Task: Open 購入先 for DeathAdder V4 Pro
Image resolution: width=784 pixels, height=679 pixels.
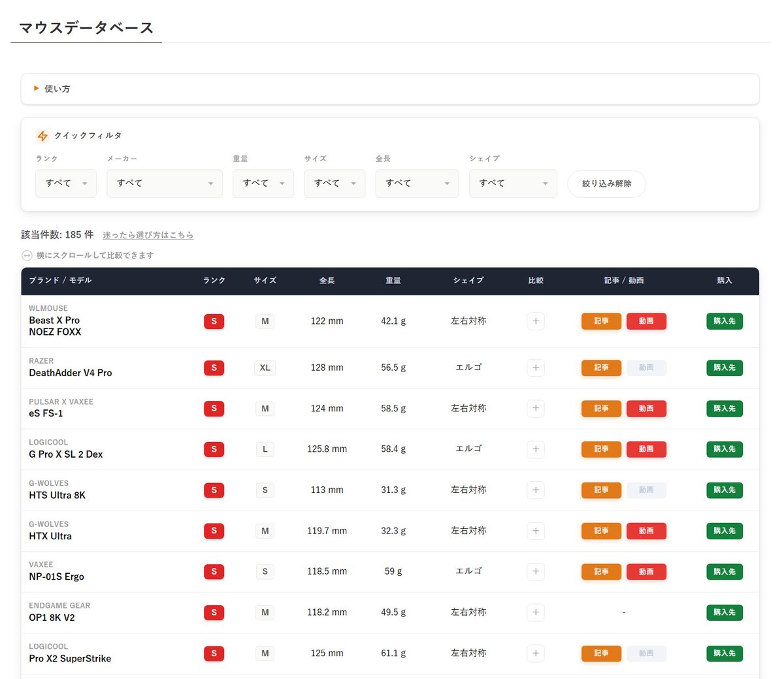Action: coord(725,368)
